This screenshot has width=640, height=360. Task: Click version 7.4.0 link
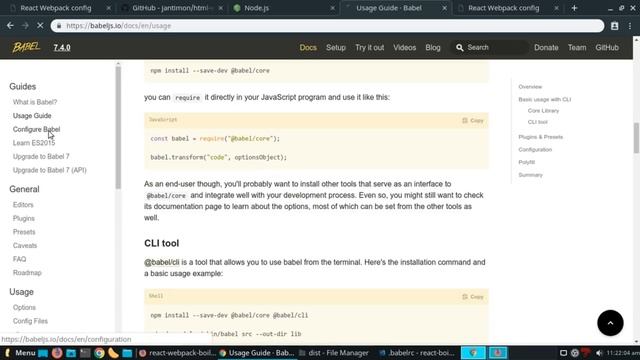coord(62,48)
